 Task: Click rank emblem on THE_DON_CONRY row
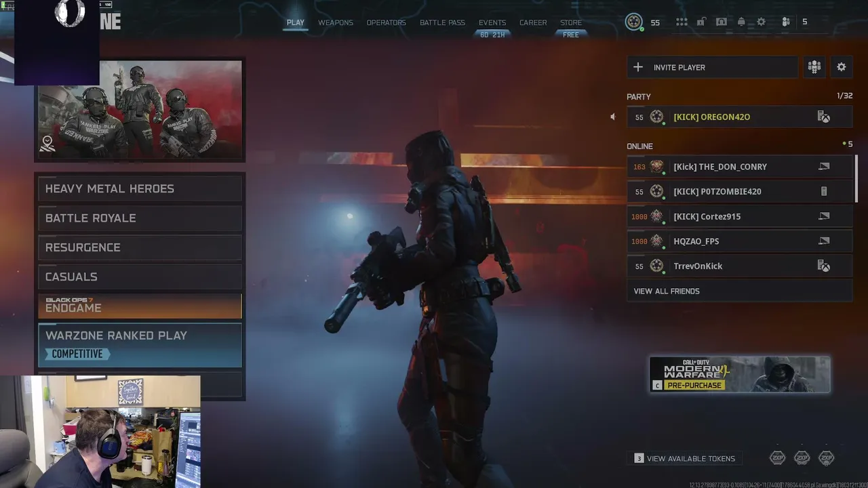click(x=656, y=166)
